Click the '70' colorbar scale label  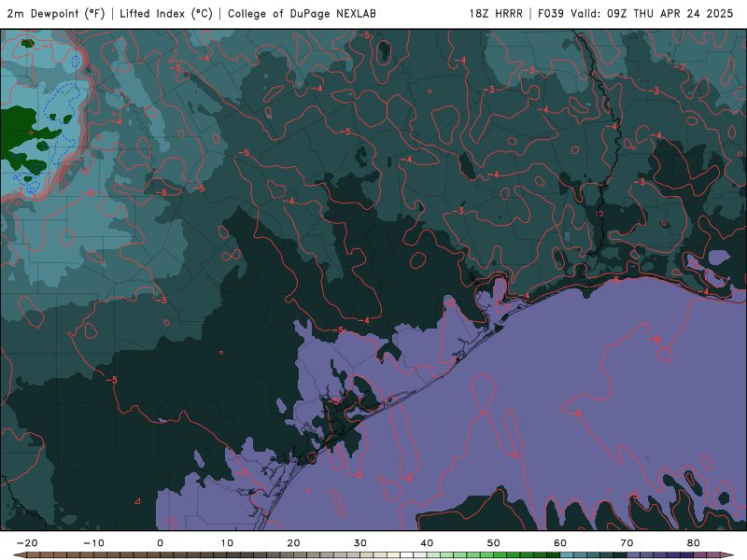point(627,543)
